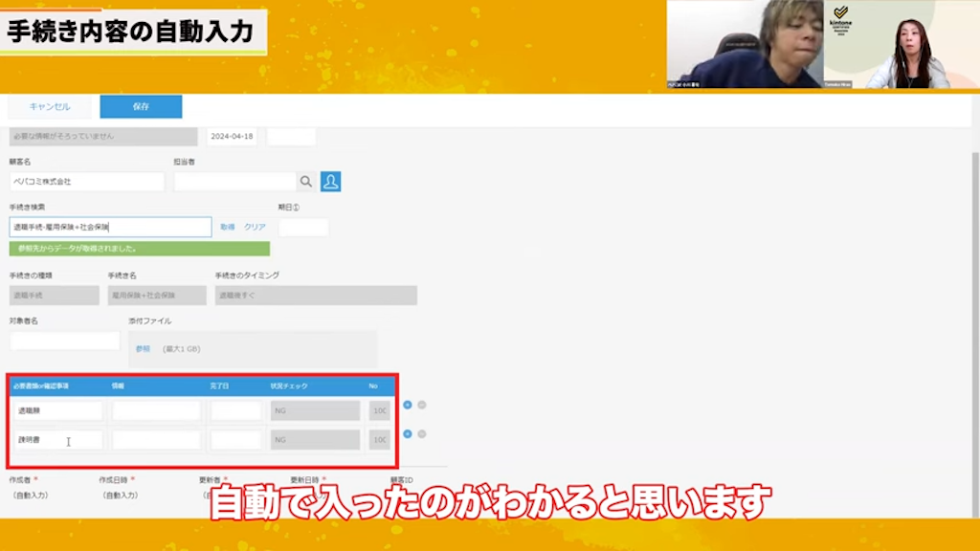Select the blue user picker icon beside 担当者
Image resolution: width=980 pixels, height=551 pixels.
pyautogui.click(x=330, y=181)
